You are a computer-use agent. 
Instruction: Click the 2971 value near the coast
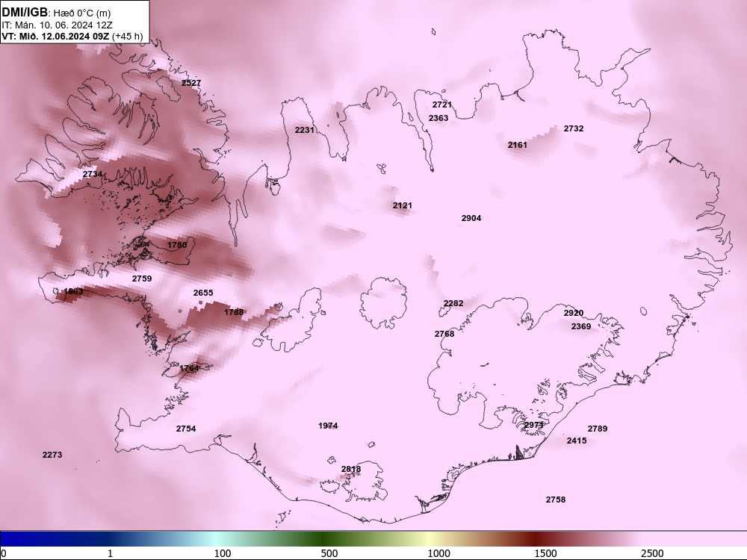[533, 425]
